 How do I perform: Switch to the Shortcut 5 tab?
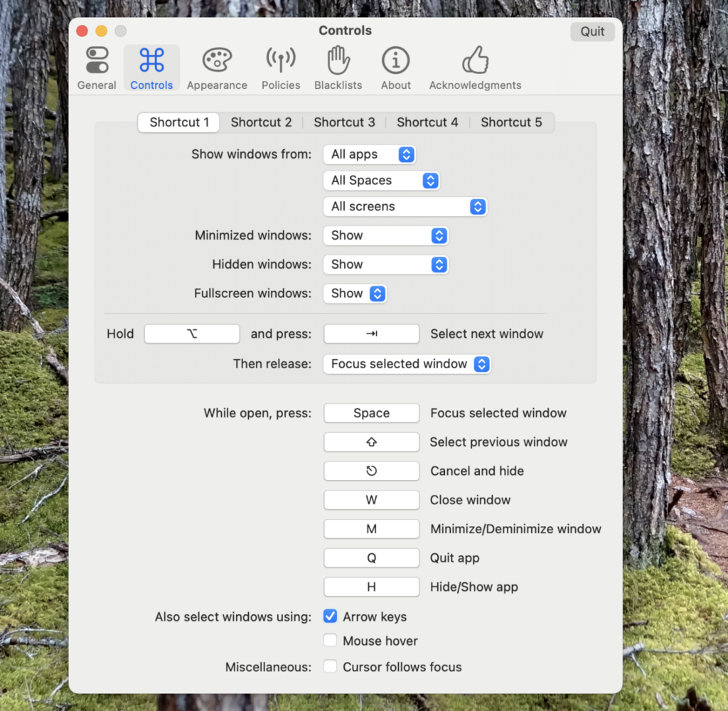511,122
